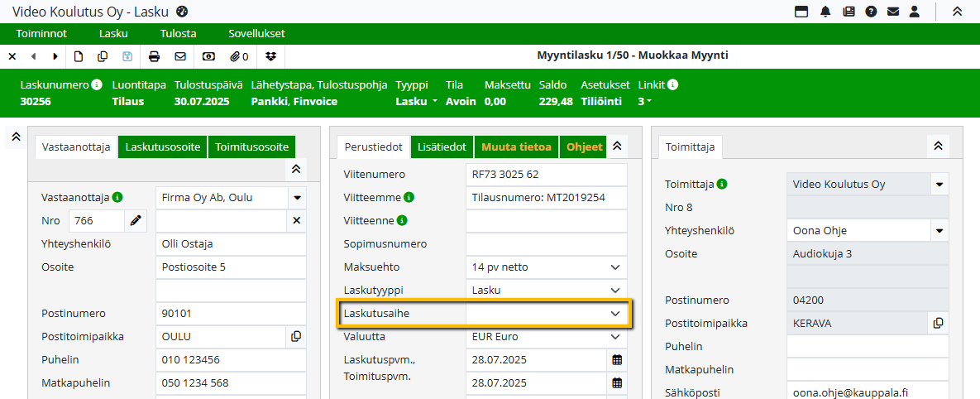Click the payment banknote icon in the toolbar
The image size is (980, 399).
(208, 56)
